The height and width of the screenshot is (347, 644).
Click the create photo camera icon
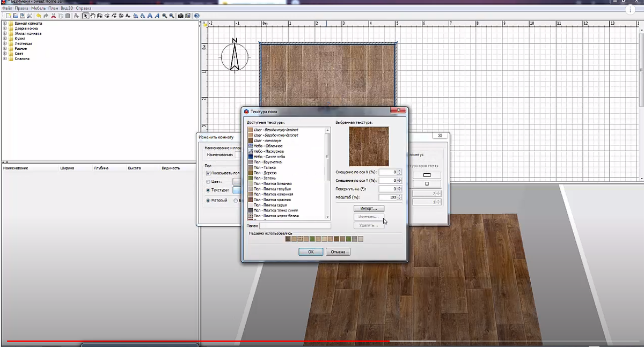pyautogui.click(x=180, y=16)
